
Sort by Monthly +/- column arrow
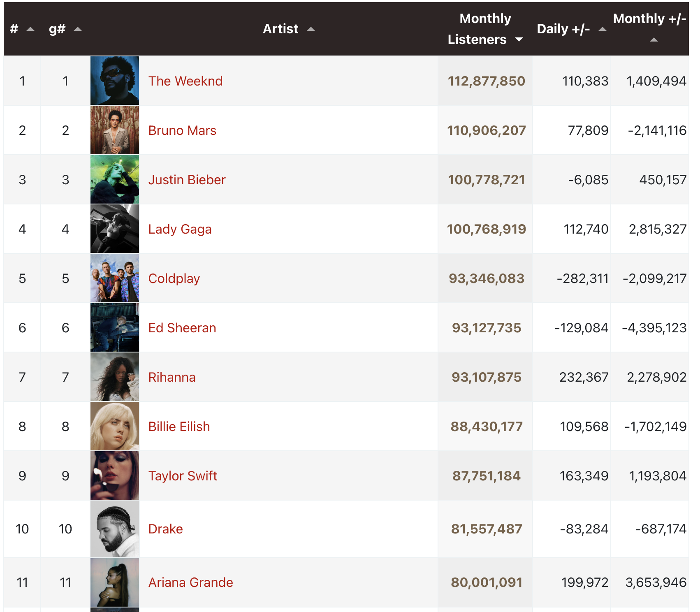654,40
